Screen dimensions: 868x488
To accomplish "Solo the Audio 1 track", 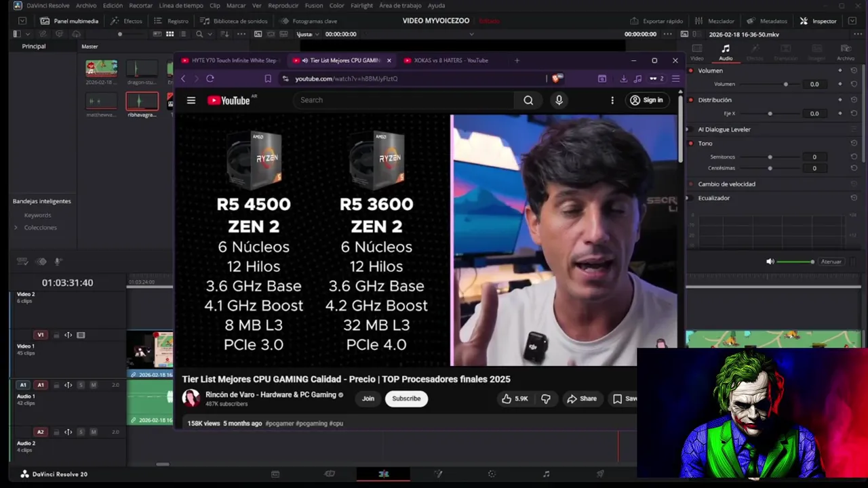I will pos(81,385).
